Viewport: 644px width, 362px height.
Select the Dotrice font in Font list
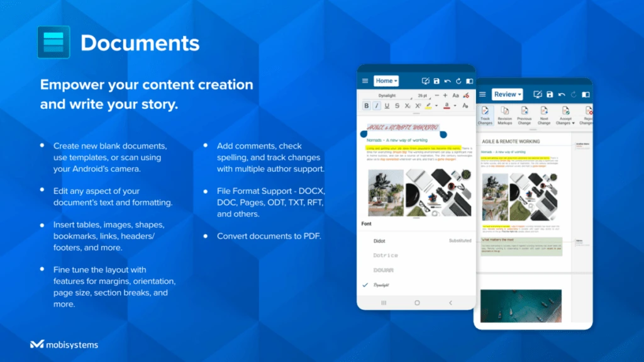point(416,256)
